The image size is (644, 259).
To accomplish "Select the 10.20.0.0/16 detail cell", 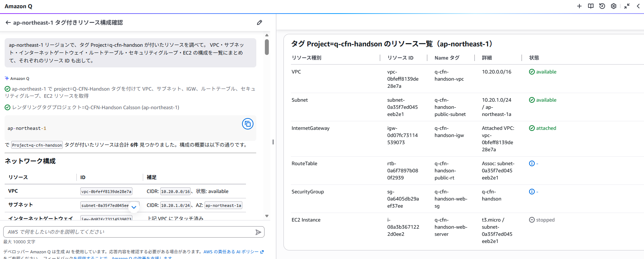I will click(497, 72).
